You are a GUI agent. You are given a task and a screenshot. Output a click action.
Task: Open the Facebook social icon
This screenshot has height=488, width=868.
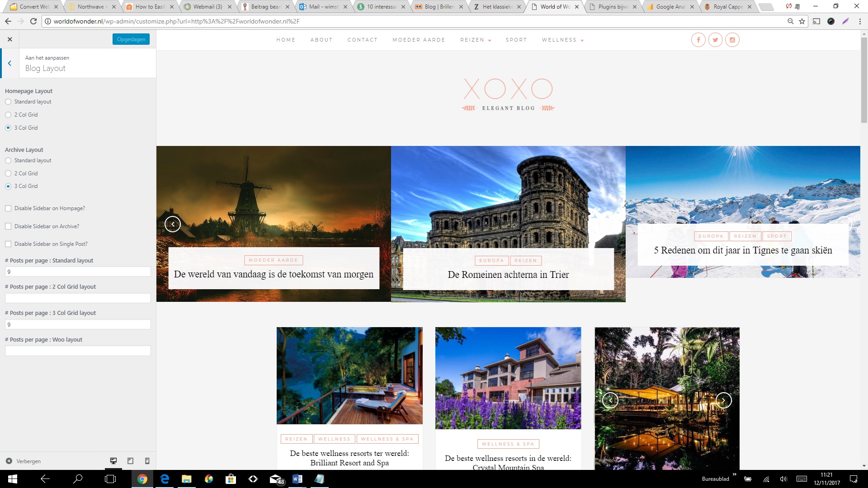click(x=698, y=40)
